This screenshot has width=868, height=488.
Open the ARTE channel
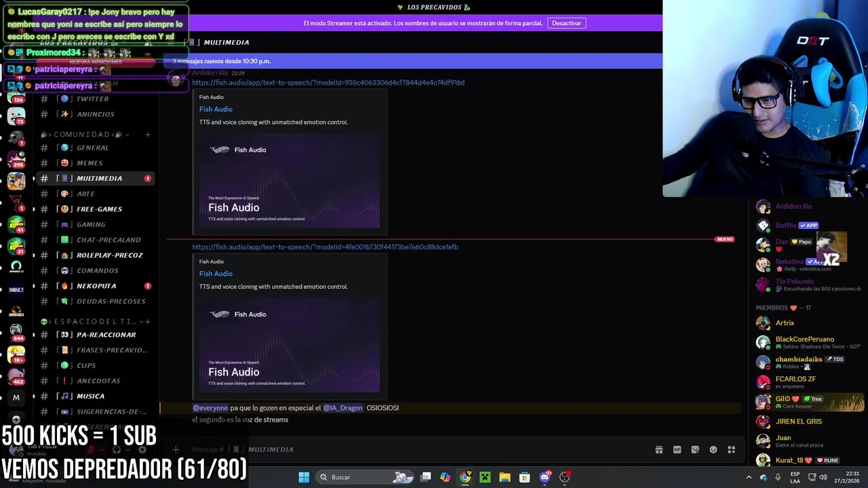pyautogui.click(x=95, y=194)
